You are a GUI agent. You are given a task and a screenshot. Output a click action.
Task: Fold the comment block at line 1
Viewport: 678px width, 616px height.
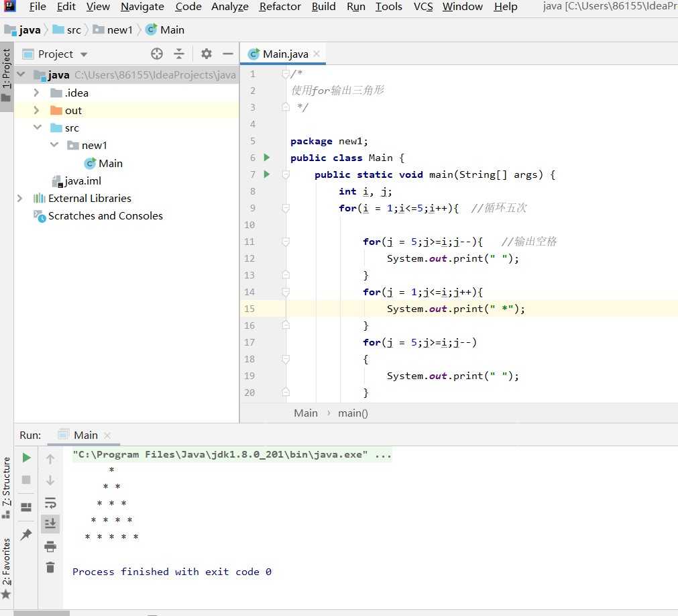[286, 74]
